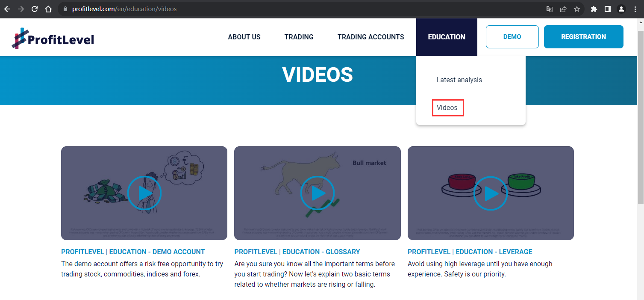
Task: Play the Glossary bull market video
Action: tap(318, 193)
